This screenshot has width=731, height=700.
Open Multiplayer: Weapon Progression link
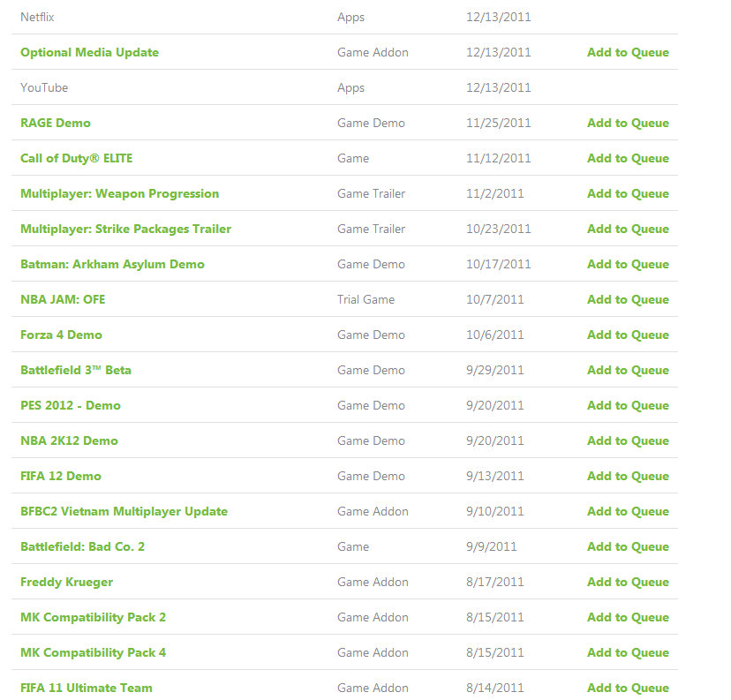click(x=120, y=194)
